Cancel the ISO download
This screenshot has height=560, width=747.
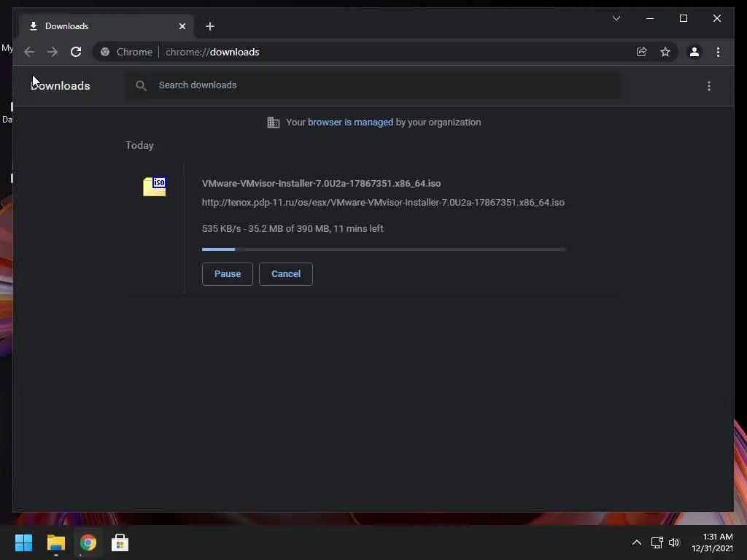[x=286, y=274]
